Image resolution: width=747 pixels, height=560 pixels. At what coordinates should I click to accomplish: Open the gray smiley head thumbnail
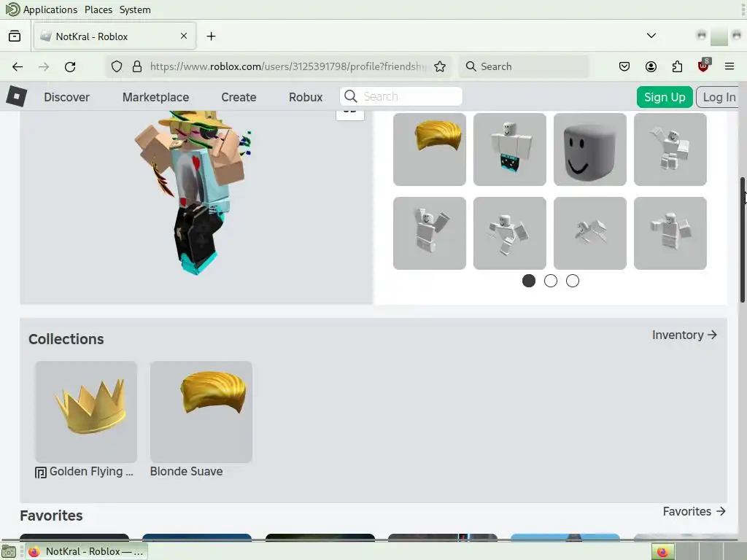click(x=589, y=149)
